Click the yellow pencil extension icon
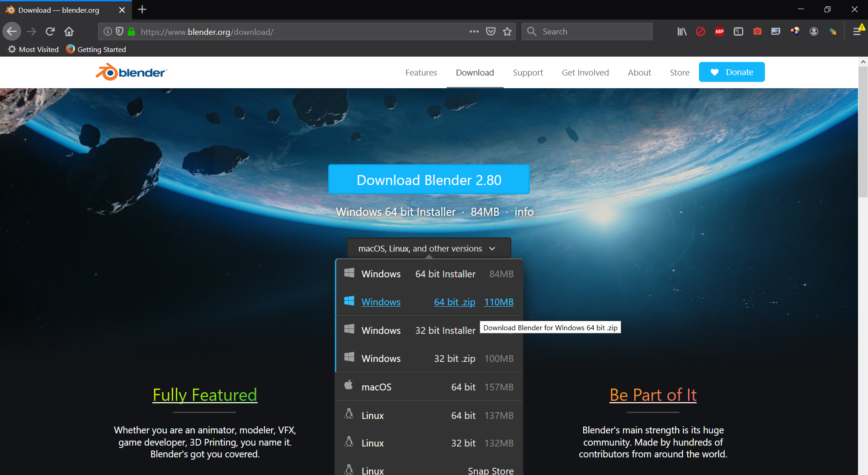This screenshot has width=868, height=475. (x=833, y=32)
